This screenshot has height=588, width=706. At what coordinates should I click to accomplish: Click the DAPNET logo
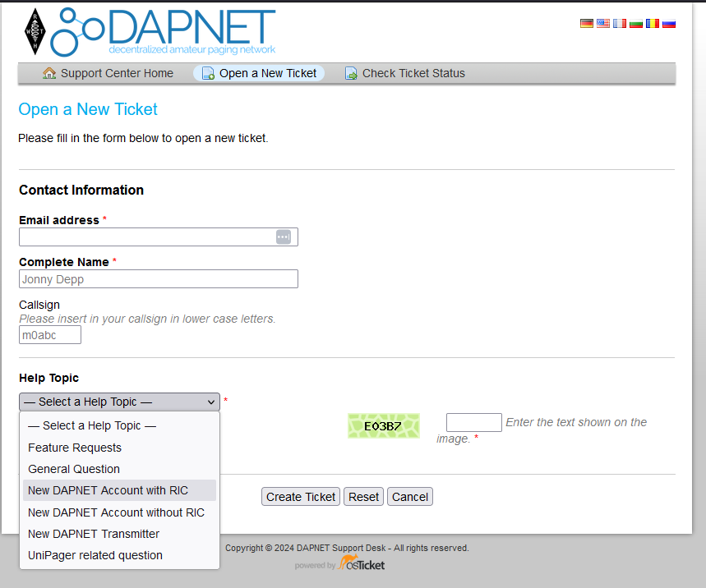point(150,33)
